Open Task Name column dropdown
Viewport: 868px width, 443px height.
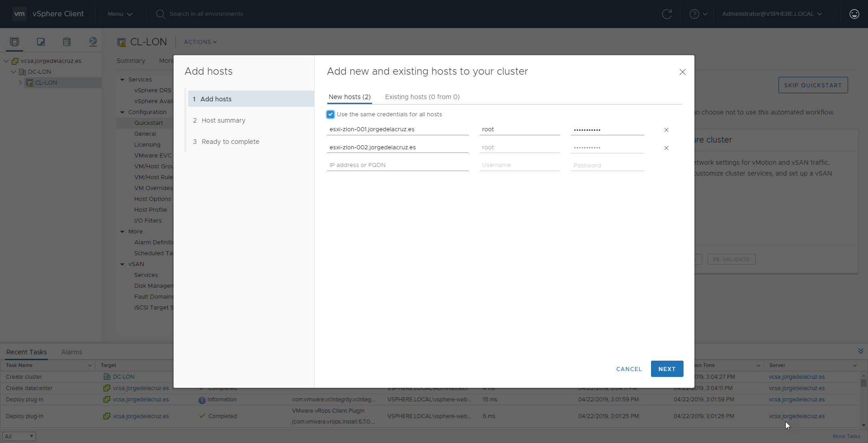tap(90, 366)
